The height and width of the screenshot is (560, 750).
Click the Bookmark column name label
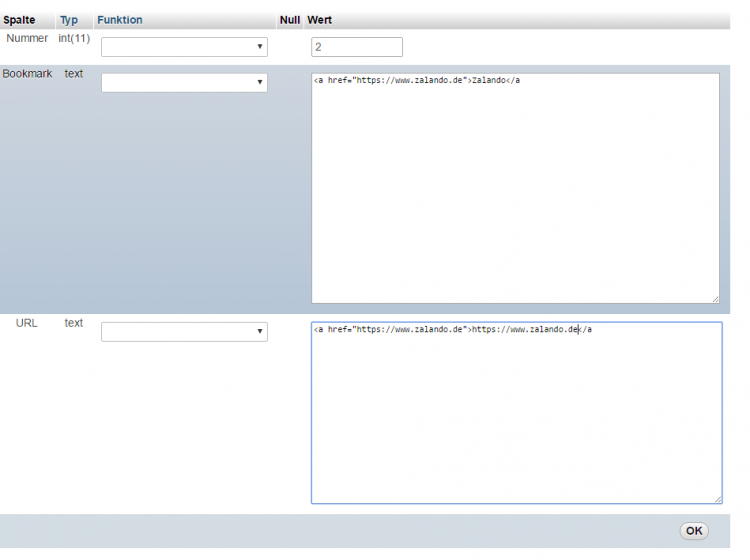[x=27, y=74]
